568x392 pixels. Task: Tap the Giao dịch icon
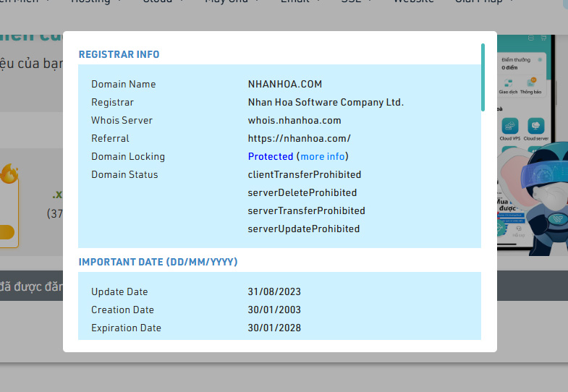(507, 82)
